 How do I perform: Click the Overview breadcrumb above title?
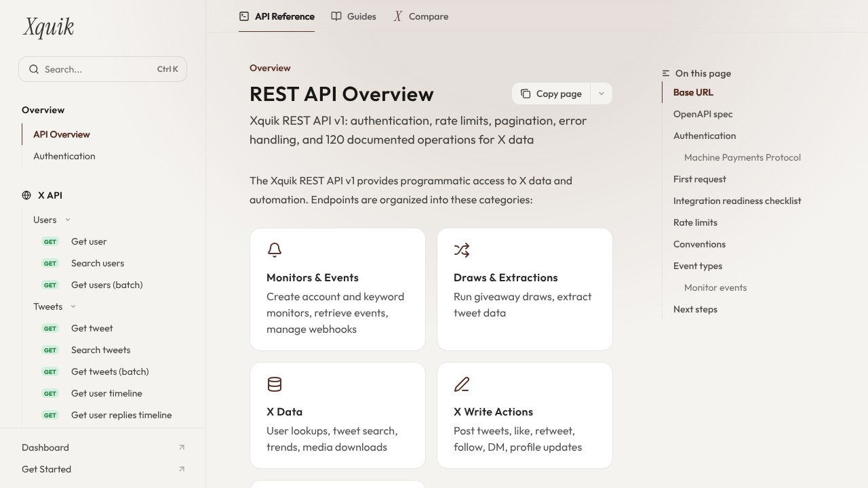(x=270, y=68)
